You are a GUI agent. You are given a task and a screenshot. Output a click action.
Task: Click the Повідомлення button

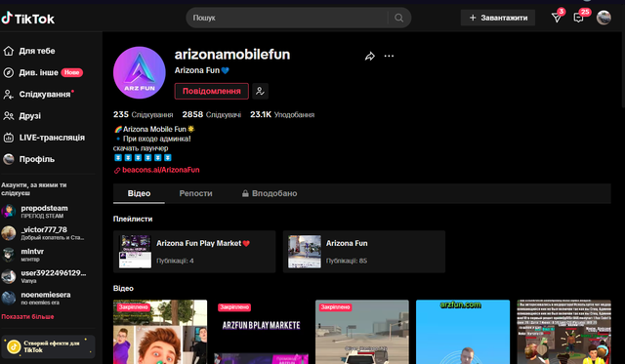(x=212, y=91)
